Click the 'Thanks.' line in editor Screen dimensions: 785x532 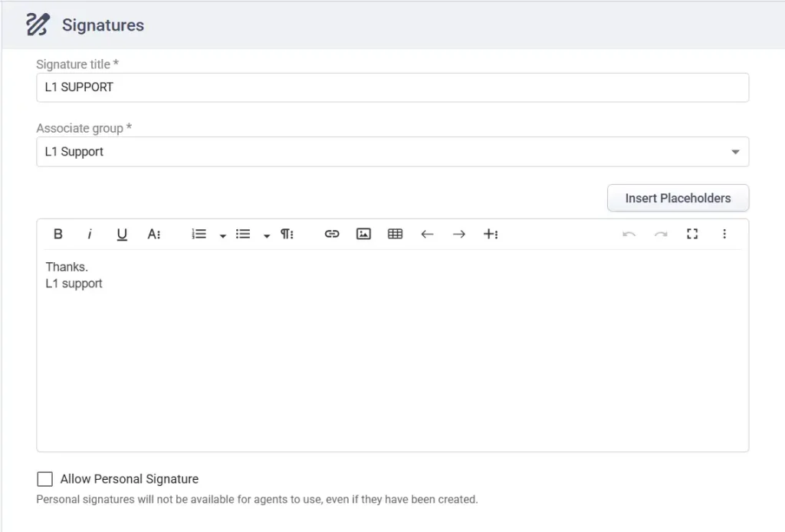[67, 267]
